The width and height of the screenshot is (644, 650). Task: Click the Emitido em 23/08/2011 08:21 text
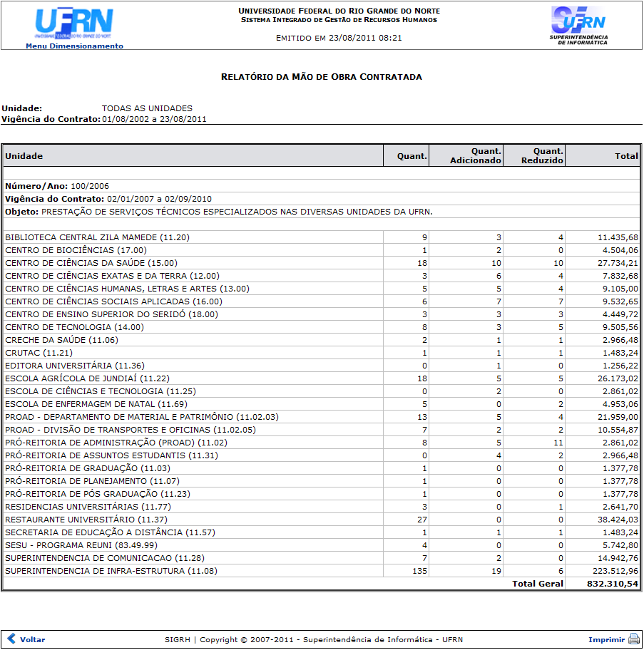[x=339, y=38]
